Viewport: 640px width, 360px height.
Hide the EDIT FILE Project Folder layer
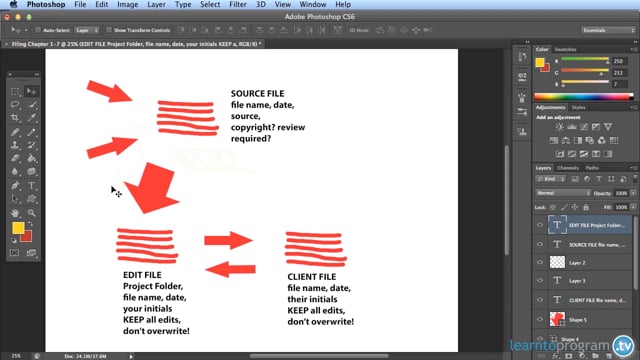click(x=540, y=225)
